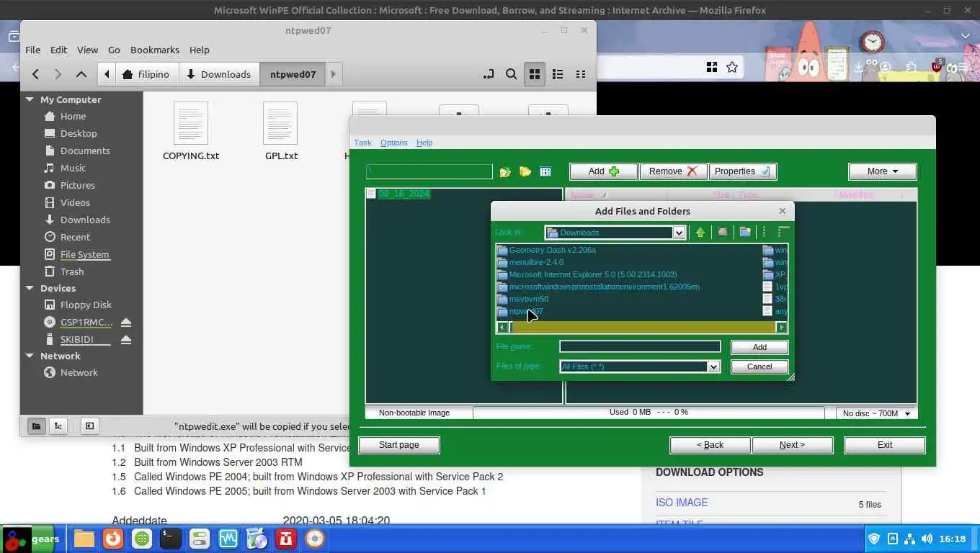Eject the GSP1RMC disc
Viewport: 980px width, 553px height.
tap(126, 322)
